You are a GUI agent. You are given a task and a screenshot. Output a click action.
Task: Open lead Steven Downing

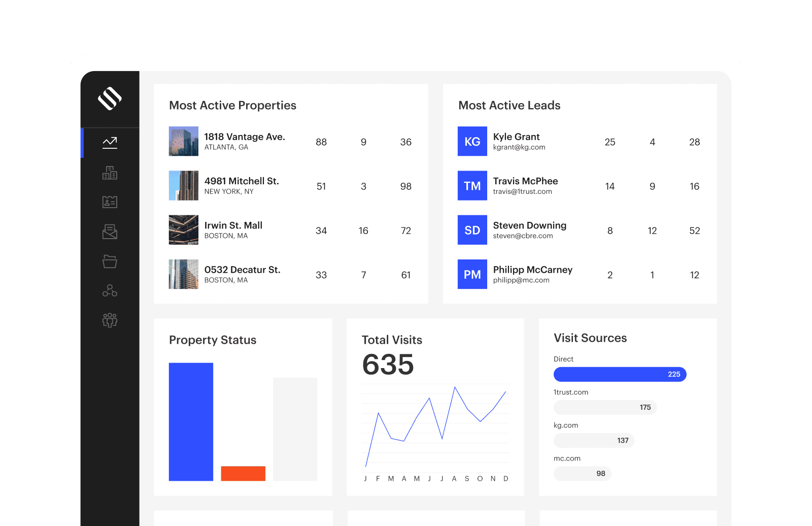pos(529,225)
